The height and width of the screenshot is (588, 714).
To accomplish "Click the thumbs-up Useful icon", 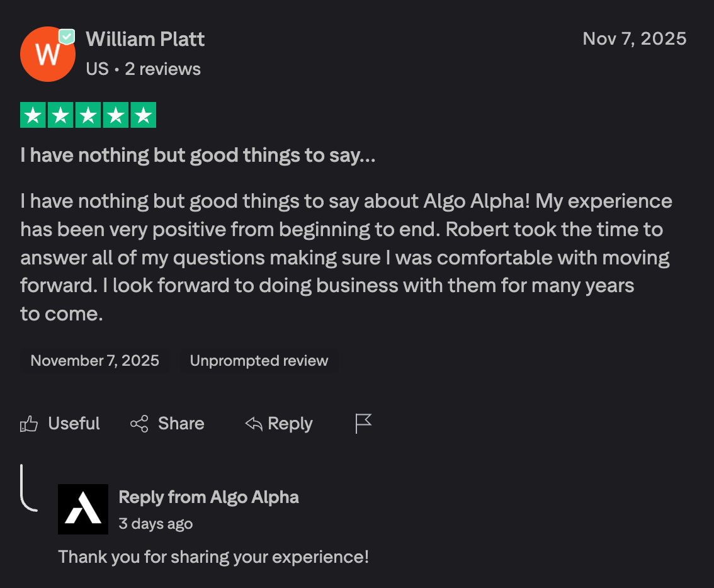I will 29,424.
